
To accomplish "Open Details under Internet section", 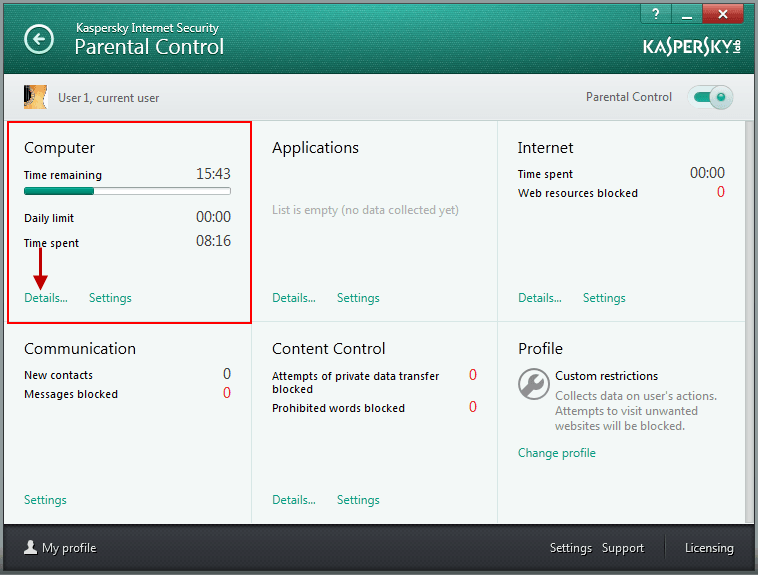I will click(540, 298).
